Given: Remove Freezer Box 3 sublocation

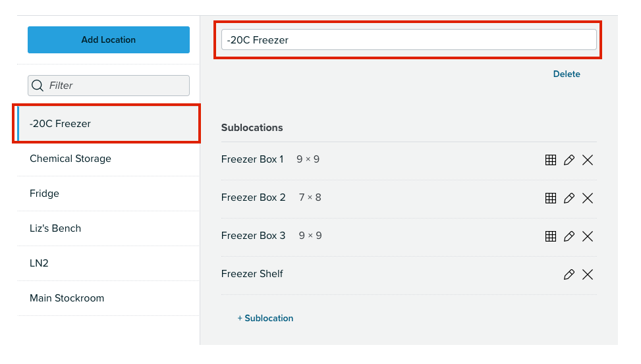Looking at the screenshot, I should 588,236.
